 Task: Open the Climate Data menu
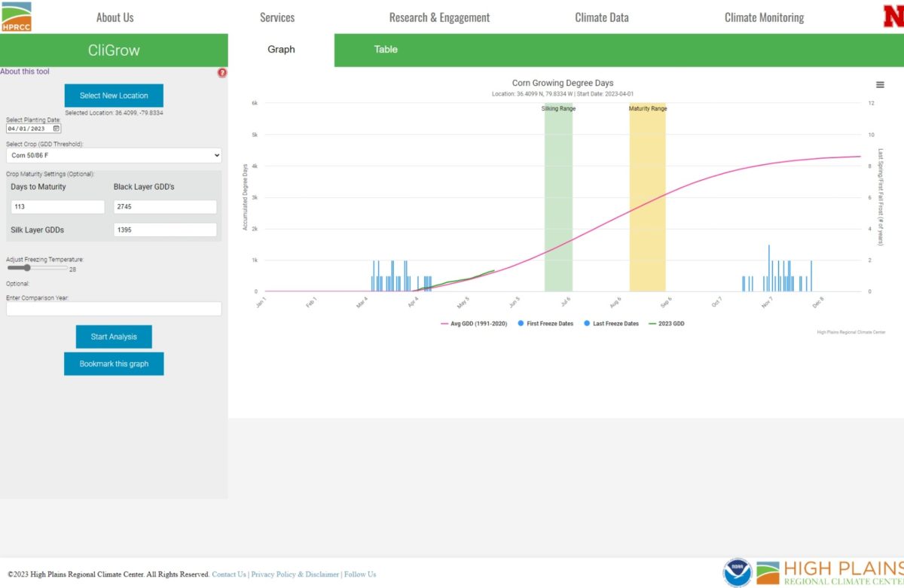[x=601, y=17]
